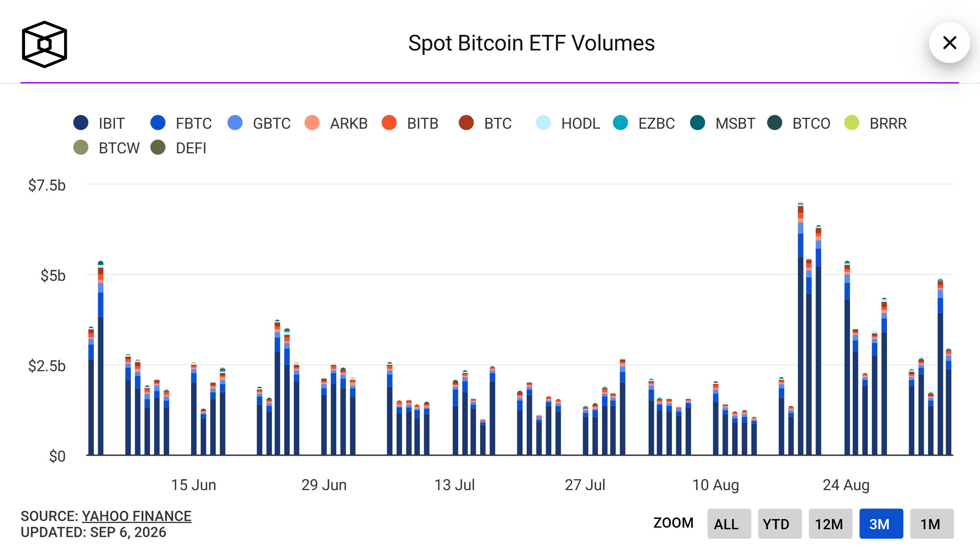Click the BTCO legend dot
Screen dimensions: 980x557
[x=775, y=123]
